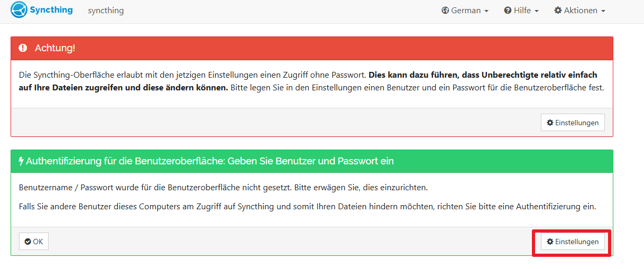
Task: Click the gear icon in the red panel's footer
Action: (550, 123)
